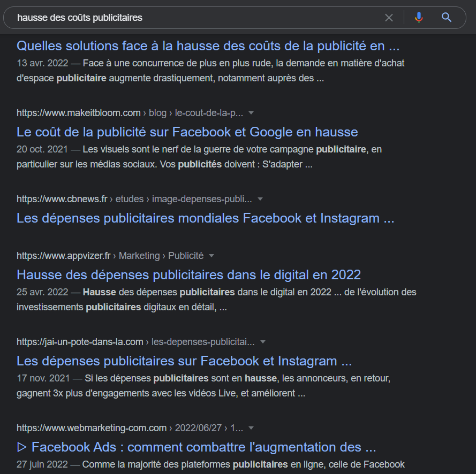Viewport: 476px width, 474px height.
Task: Click the https://www.cbnews.fr URL text
Action: [x=62, y=199]
